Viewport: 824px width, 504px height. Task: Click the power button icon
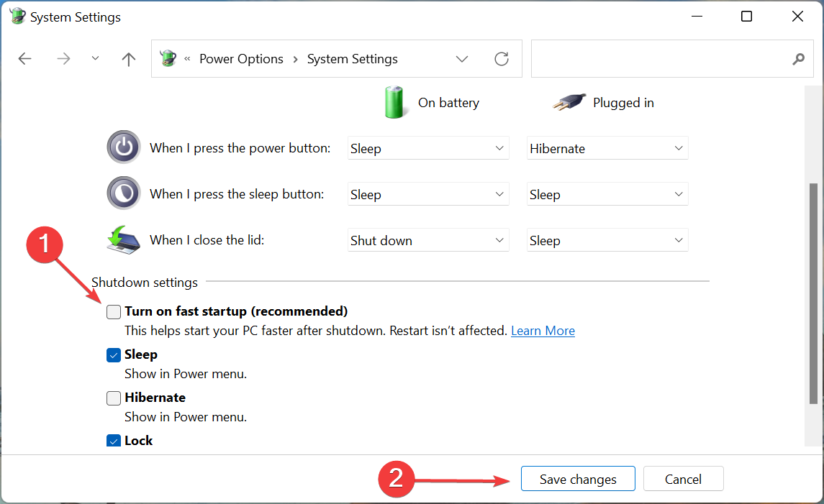(x=124, y=148)
